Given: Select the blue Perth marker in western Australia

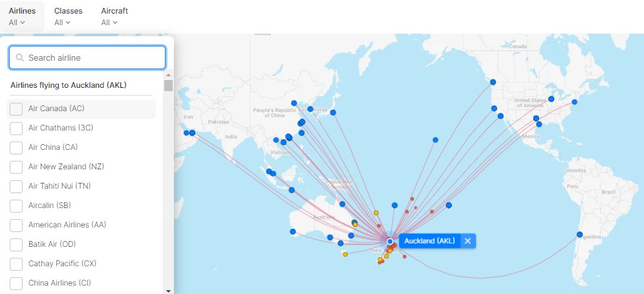Looking at the screenshot, I should [x=293, y=231].
